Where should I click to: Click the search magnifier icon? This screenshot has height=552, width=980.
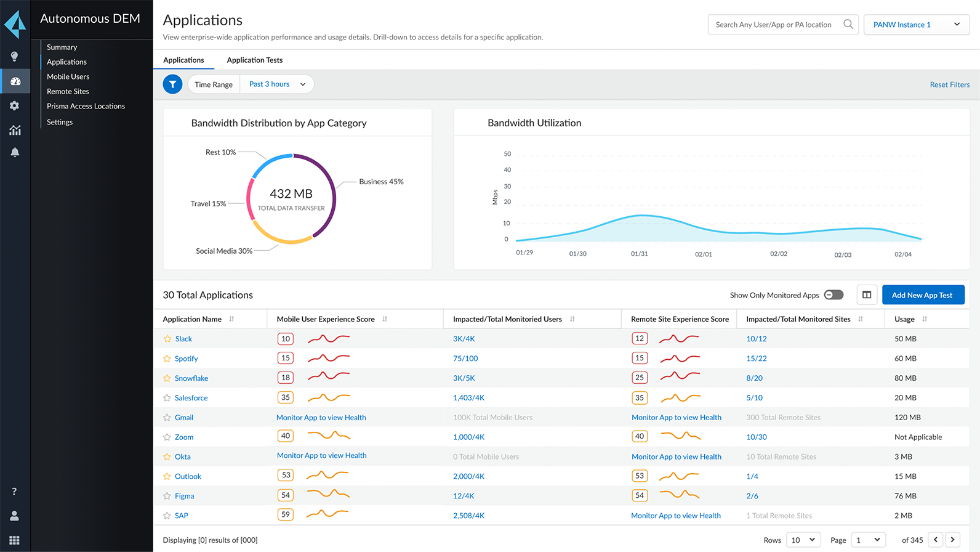tap(848, 25)
